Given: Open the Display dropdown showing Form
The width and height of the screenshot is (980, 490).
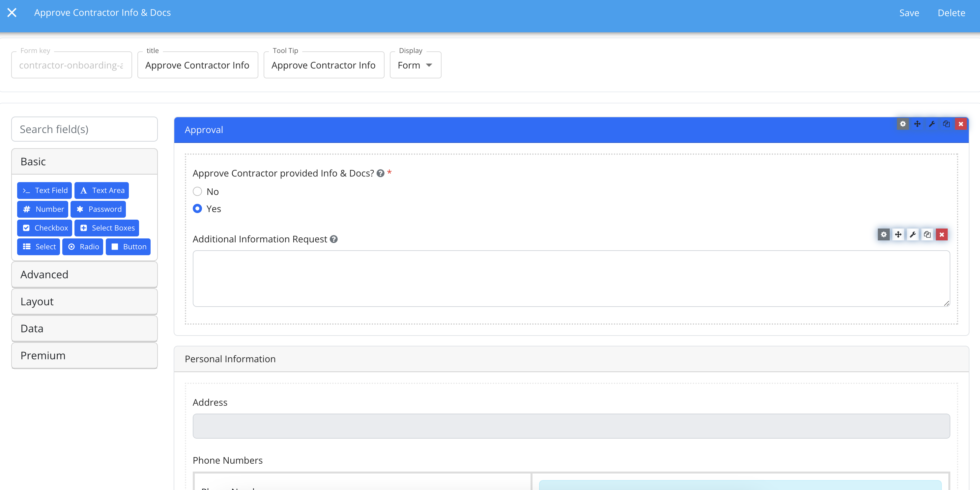Looking at the screenshot, I should click(x=415, y=65).
